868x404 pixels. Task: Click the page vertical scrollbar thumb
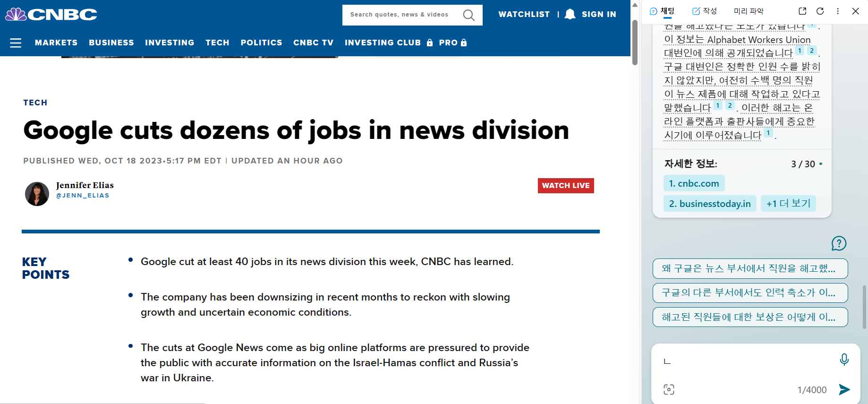pos(635,43)
